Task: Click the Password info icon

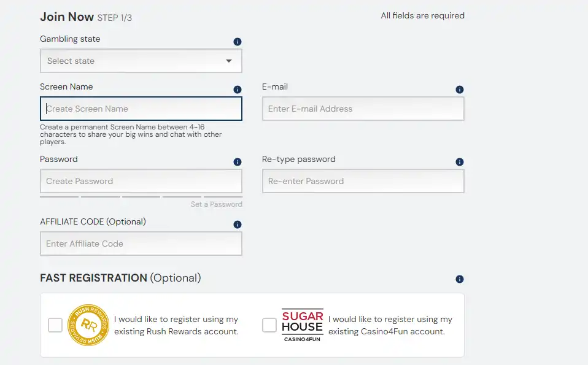Action: tap(238, 162)
